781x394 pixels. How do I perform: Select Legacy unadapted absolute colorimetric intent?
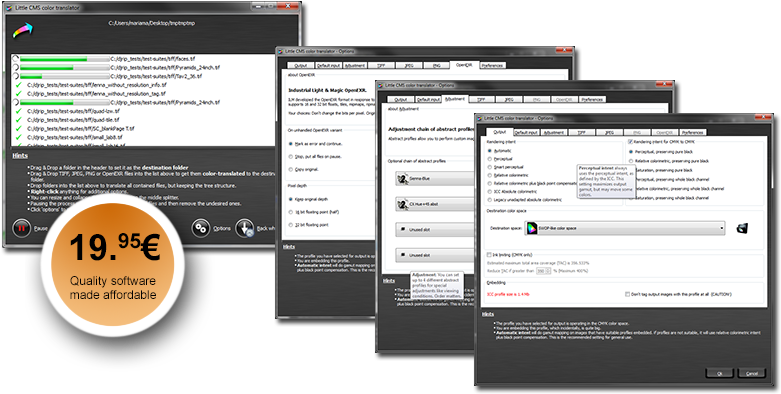[490, 200]
